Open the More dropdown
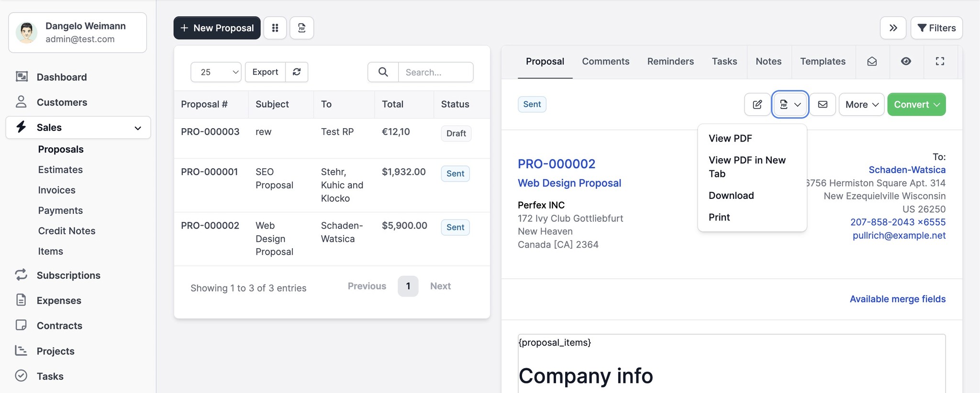The height and width of the screenshot is (393, 980). point(861,104)
